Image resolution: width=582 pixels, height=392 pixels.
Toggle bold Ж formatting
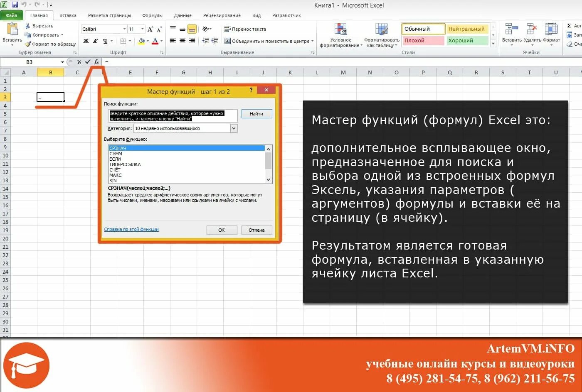86,41
